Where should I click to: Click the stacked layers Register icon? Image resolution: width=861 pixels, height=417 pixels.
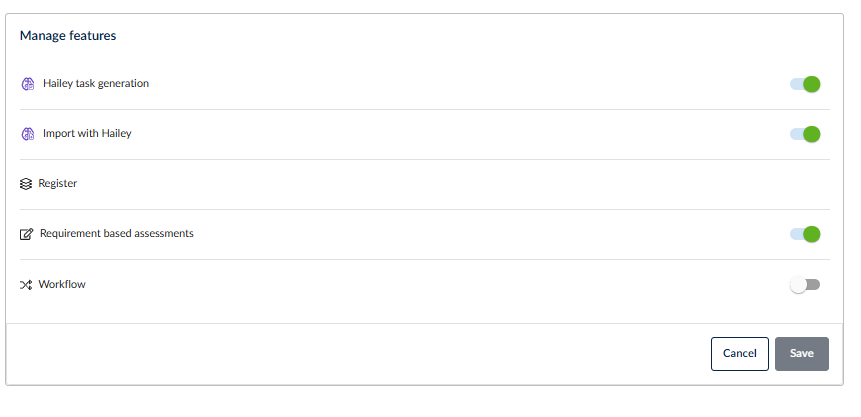coord(26,184)
